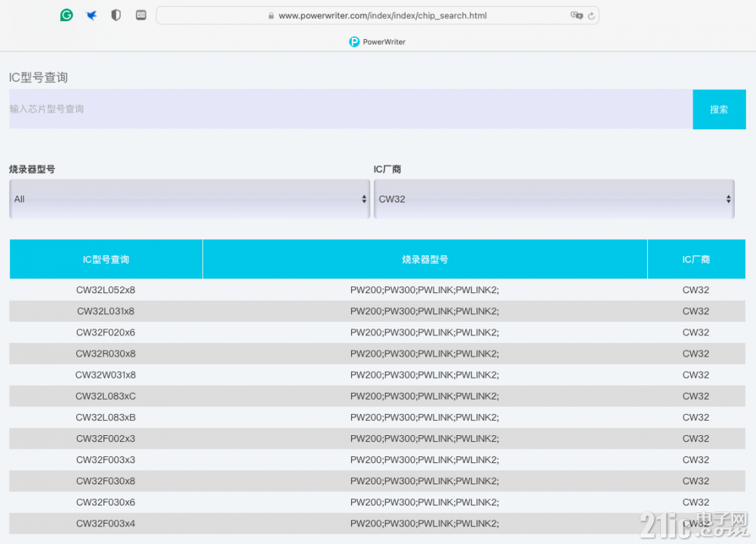Click programmer list in CW32L031x8 row
The width and height of the screenshot is (756, 544).
point(424,311)
